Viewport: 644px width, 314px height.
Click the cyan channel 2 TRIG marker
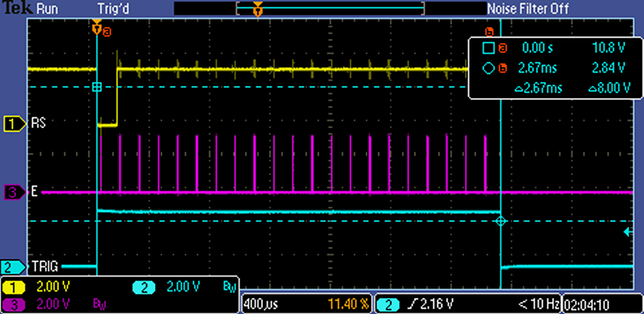12,266
